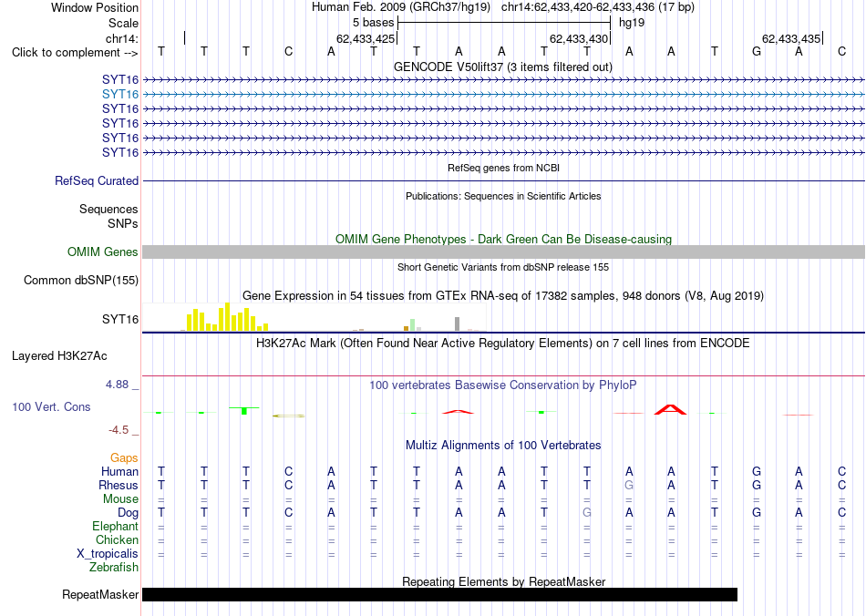Viewport: 866px width, 616px height.
Task: Select the Dog alignment row label
Action: click(x=129, y=513)
